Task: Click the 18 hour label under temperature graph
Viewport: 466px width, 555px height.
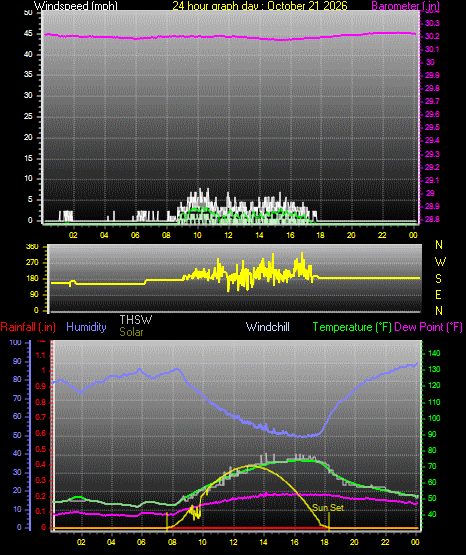Action: click(324, 542)
